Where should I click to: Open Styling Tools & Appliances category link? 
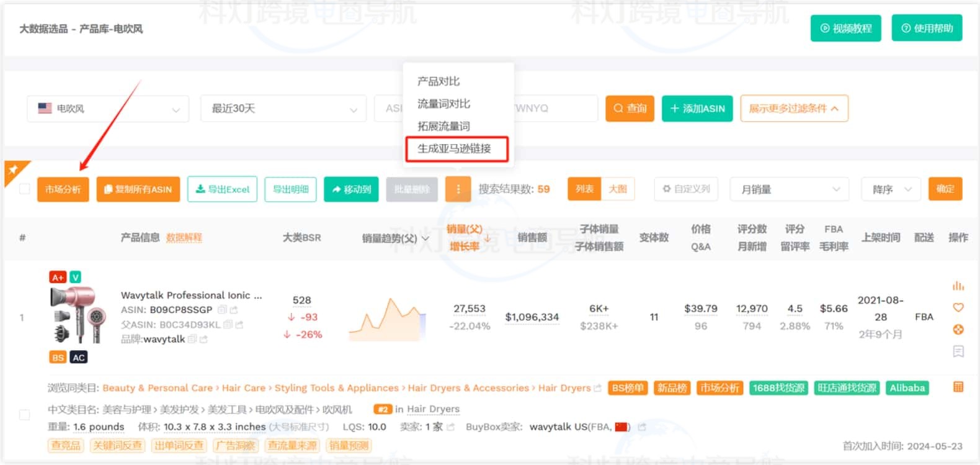(337, 388)
